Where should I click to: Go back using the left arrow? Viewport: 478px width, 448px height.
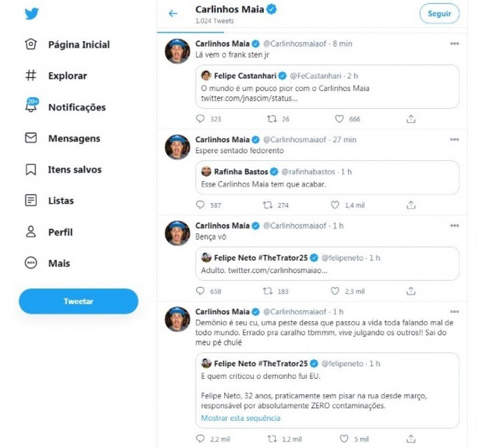point(173,14)
